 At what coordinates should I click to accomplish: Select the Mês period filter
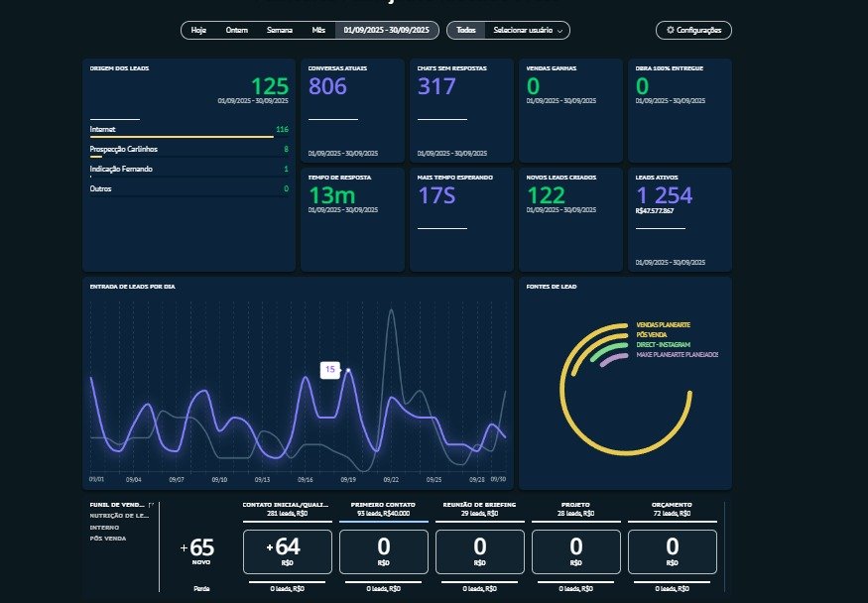click(318, 31)
